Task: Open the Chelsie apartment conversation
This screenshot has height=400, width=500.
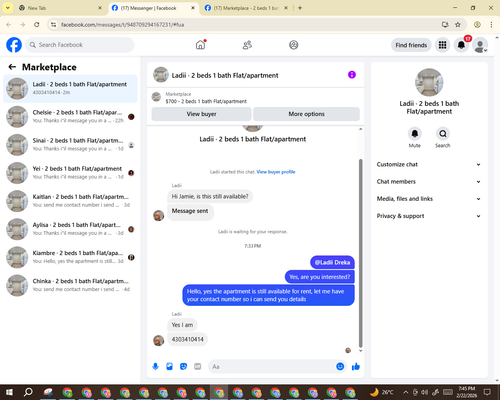Action: click(x=70, y=117)
